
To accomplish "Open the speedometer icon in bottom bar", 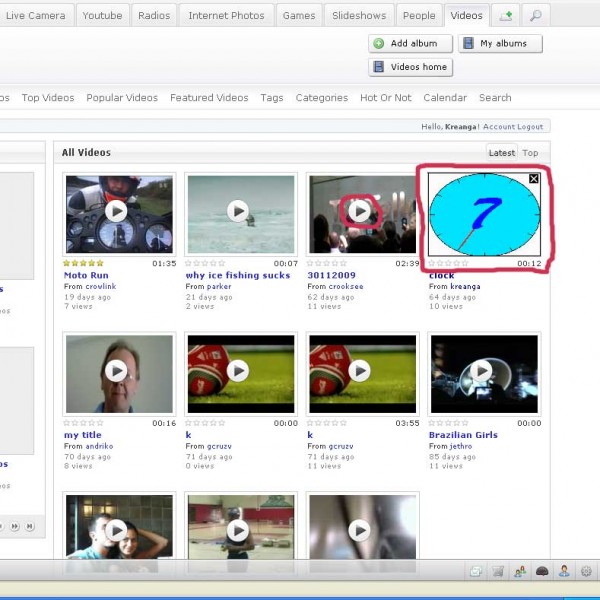I will pyautogui.click(x=542, y=572).
